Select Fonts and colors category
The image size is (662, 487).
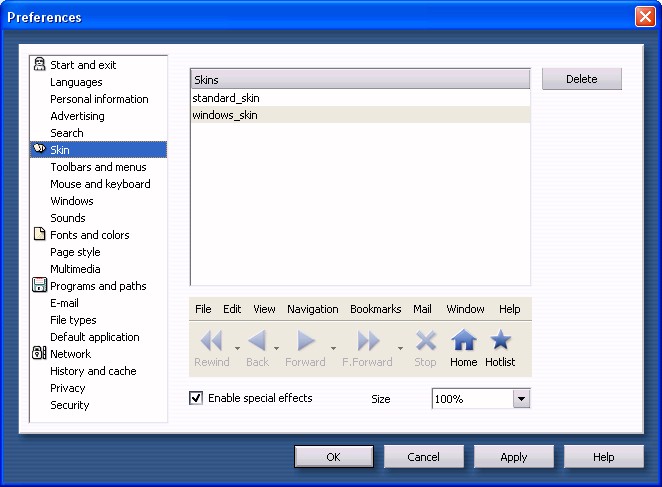(89, 235)
